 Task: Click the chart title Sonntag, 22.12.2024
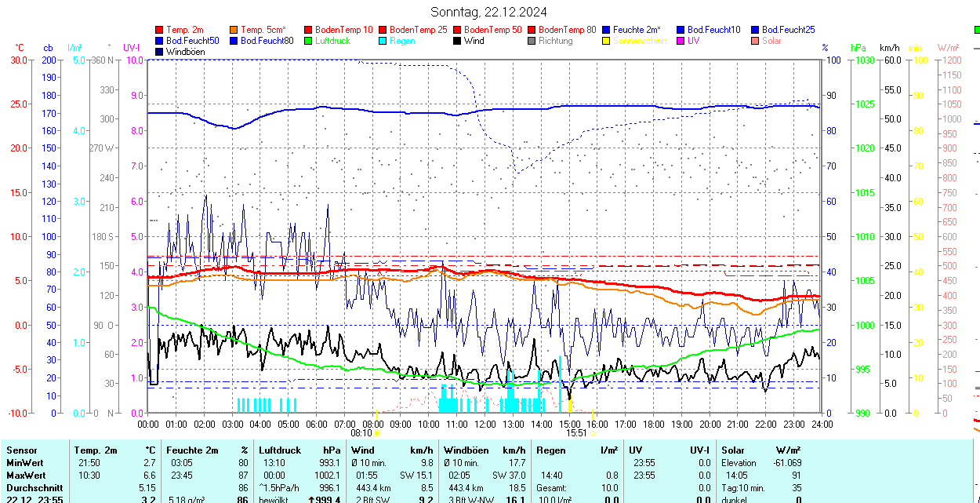click(x=488, y=12)
